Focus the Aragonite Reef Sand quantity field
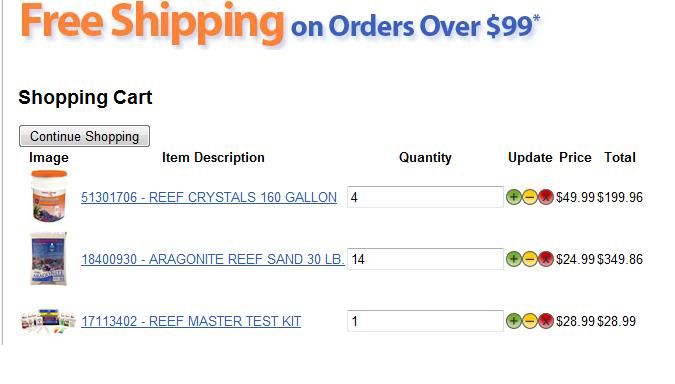This screenshot has height=384, width=675. pyautogui.click(x=425, y=259)
